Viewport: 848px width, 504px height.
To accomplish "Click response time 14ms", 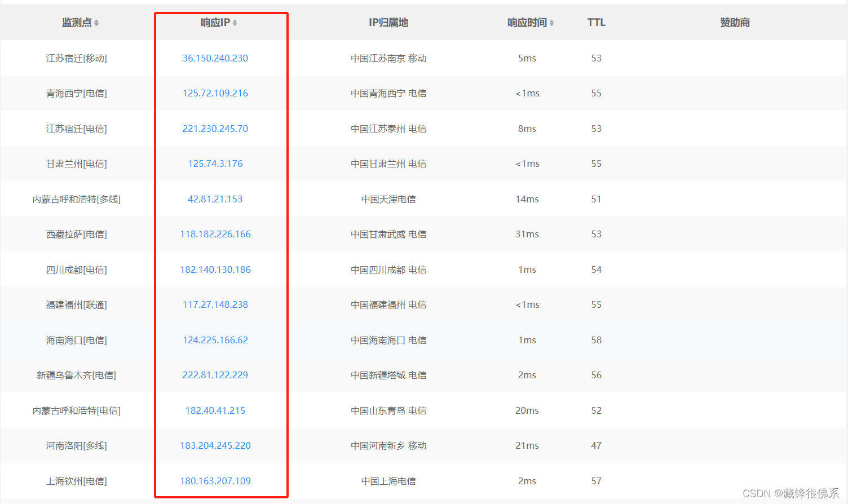I will [527, 199].
